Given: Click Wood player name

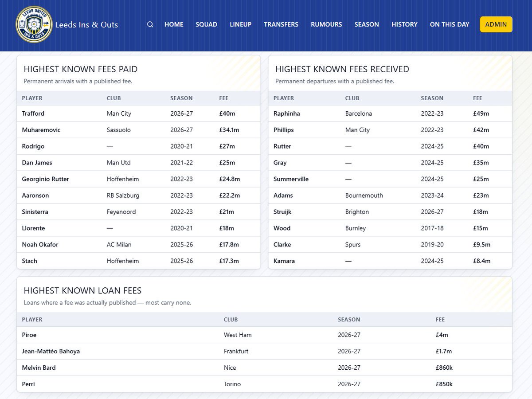Looking at the screenshot, I should [282, 228].
